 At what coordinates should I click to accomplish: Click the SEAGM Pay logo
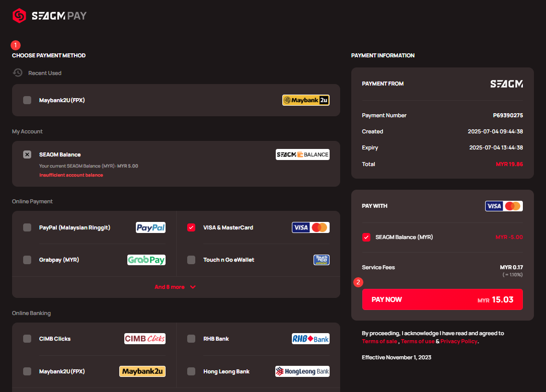click(x=49, y=16)
